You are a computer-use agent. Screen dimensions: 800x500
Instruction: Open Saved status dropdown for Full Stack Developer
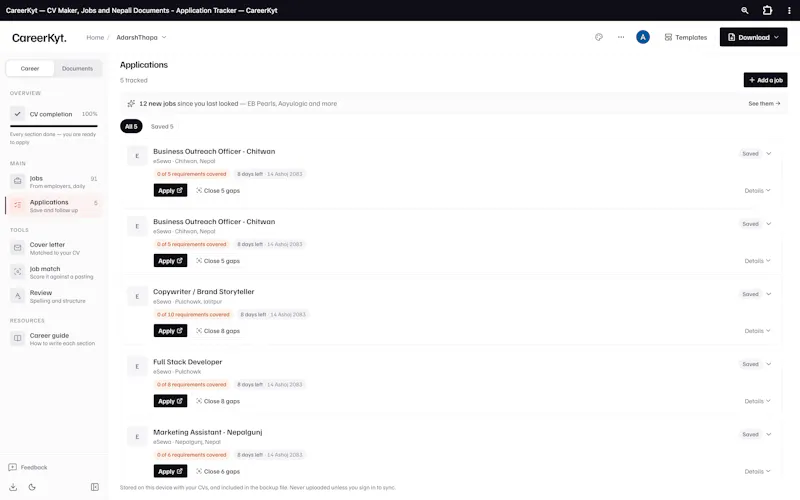pyautogui.click(x=756, y=364)
